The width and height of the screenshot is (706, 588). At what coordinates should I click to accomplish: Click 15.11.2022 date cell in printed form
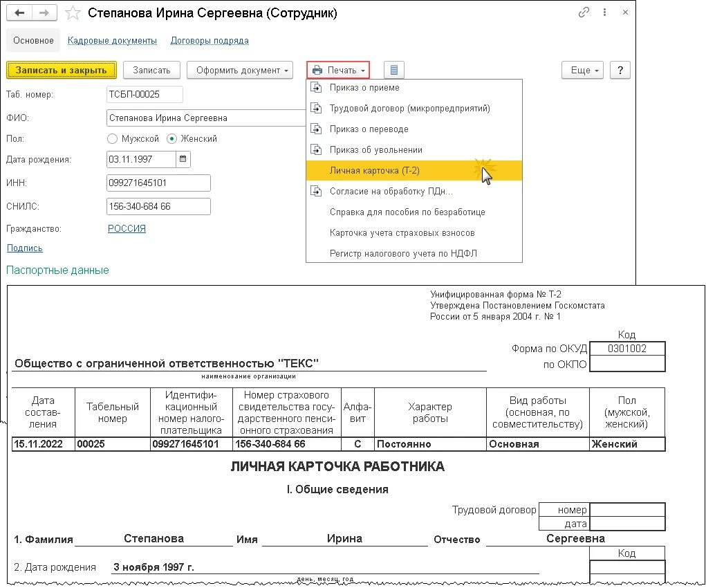(44, 444)
